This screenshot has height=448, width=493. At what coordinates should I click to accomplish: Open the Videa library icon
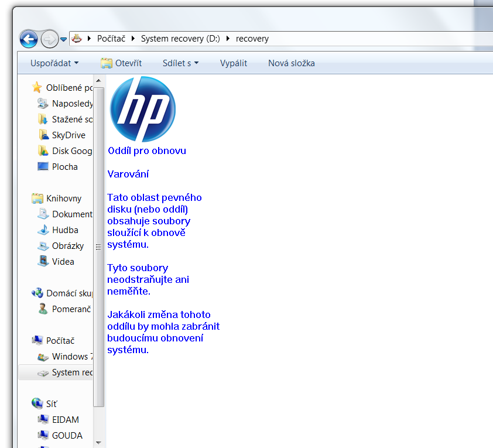click(43, 262)
